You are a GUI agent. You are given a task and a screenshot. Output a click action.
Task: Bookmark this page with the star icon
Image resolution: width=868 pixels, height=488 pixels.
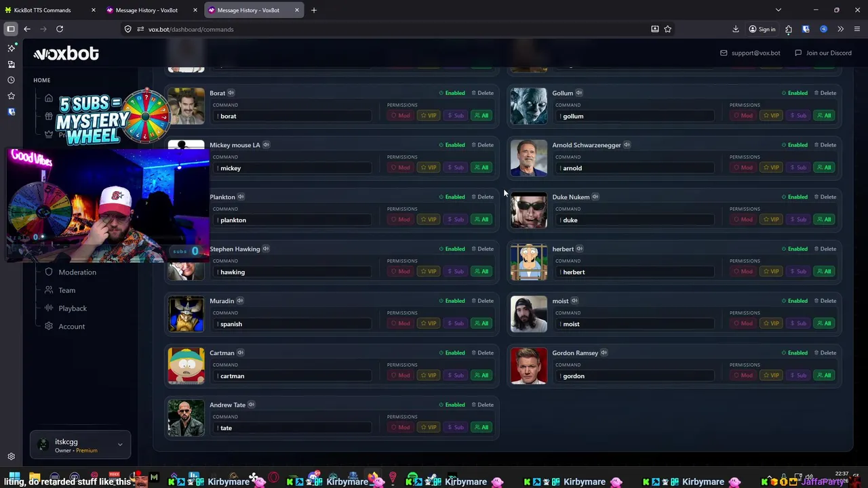pos(668,29)
